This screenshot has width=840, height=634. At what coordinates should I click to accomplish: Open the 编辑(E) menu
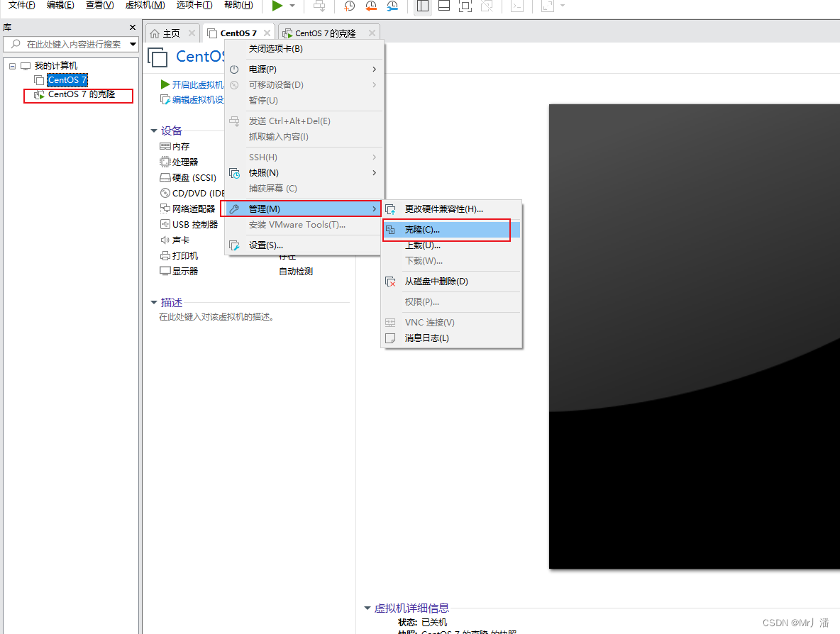(60, 5)
